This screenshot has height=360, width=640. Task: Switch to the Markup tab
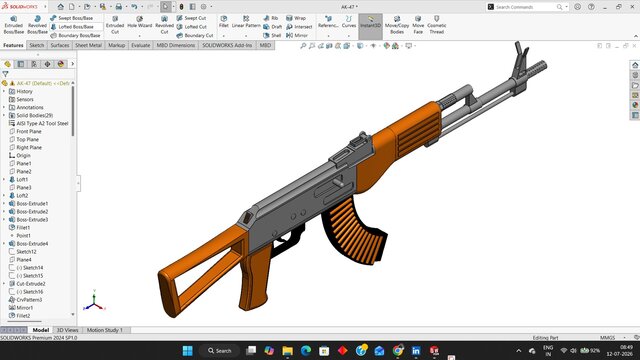[116, 45]
